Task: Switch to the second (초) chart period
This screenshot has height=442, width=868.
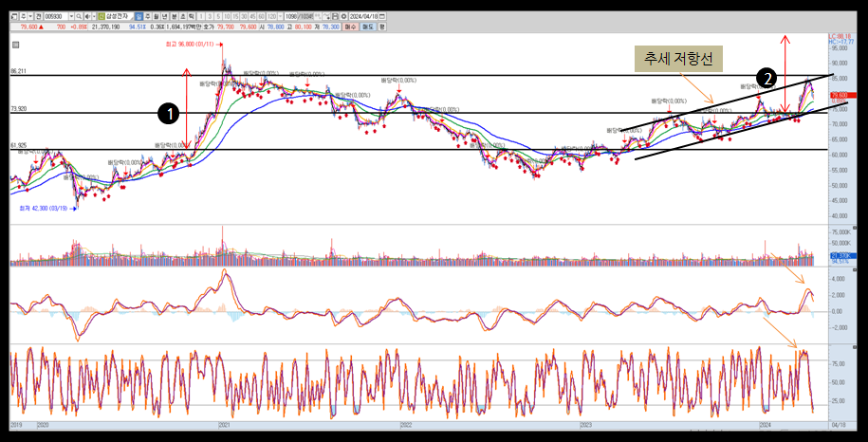Action: pyautogui.click(x=183, y=16)
